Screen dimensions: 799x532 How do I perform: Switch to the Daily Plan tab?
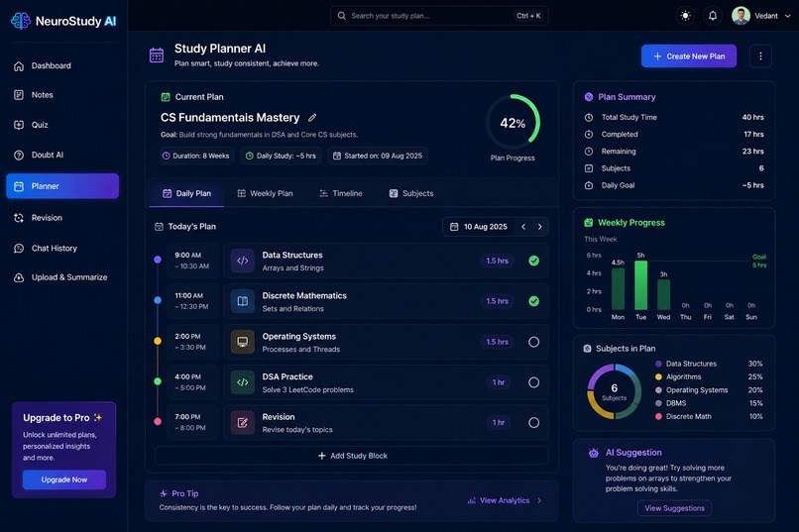coord(186,193)
